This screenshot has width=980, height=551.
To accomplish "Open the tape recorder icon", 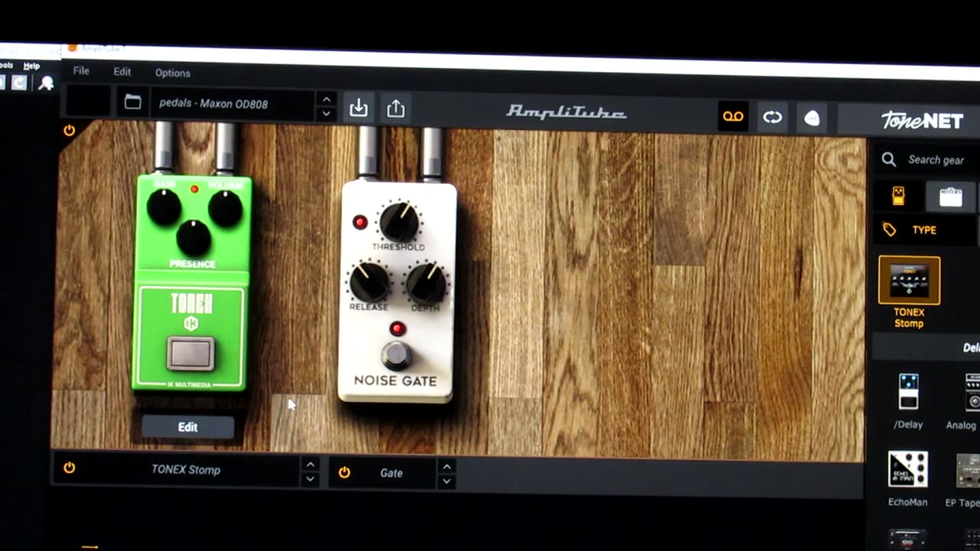I will point(733,117).
